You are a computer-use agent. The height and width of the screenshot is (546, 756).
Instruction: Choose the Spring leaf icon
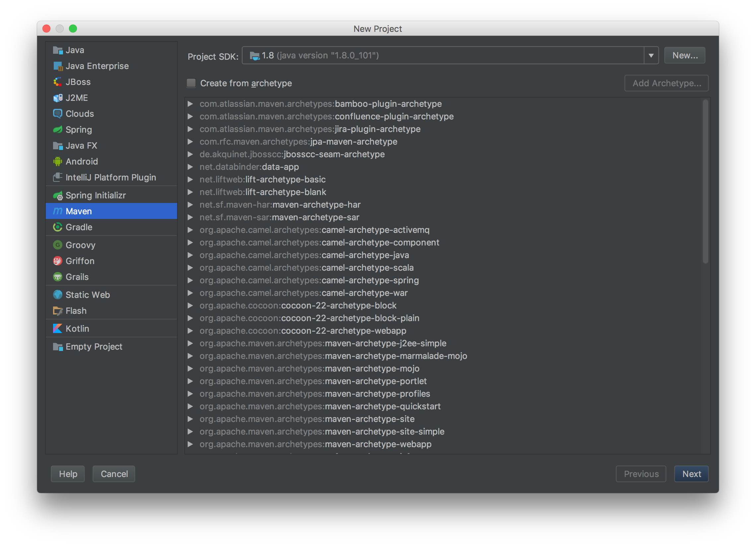point(58,129)
